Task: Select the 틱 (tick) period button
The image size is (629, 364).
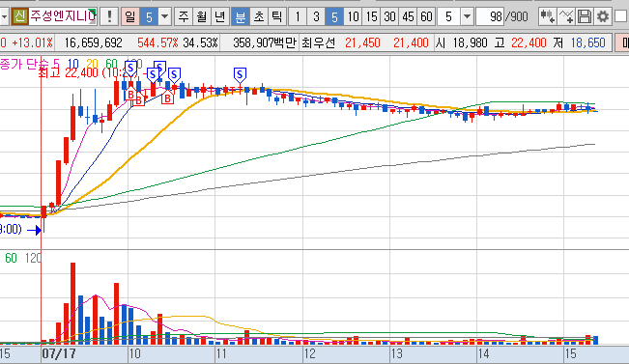Action: click(276, 16)
